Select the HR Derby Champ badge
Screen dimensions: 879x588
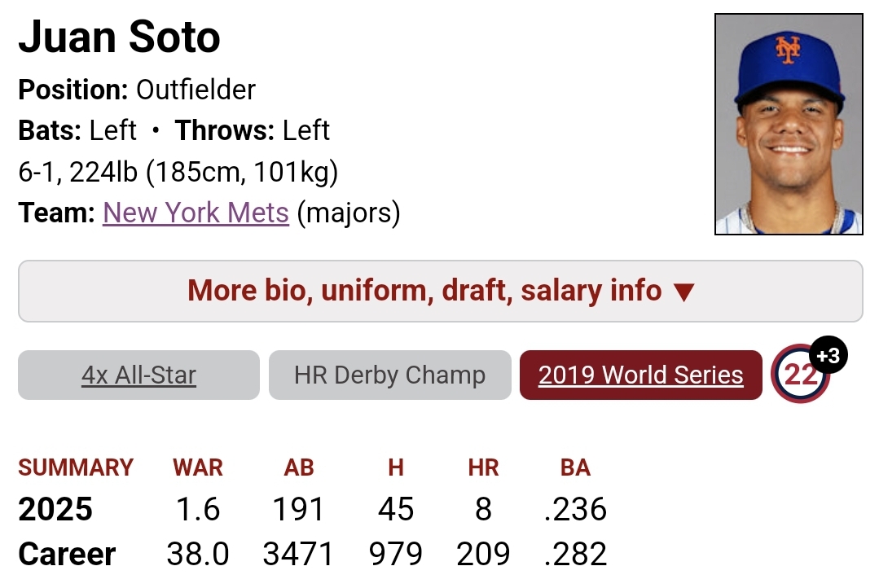pos(389,375)
